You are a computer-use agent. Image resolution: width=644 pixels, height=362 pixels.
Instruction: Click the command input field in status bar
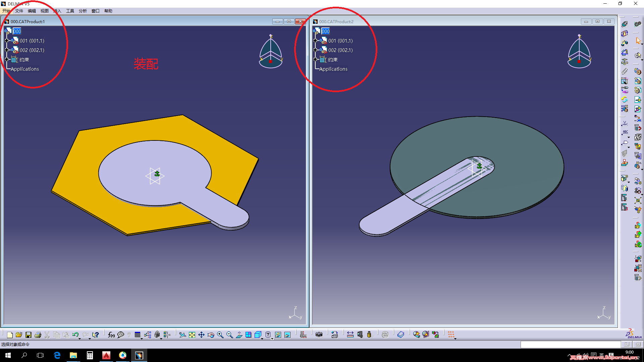(570, 345)
